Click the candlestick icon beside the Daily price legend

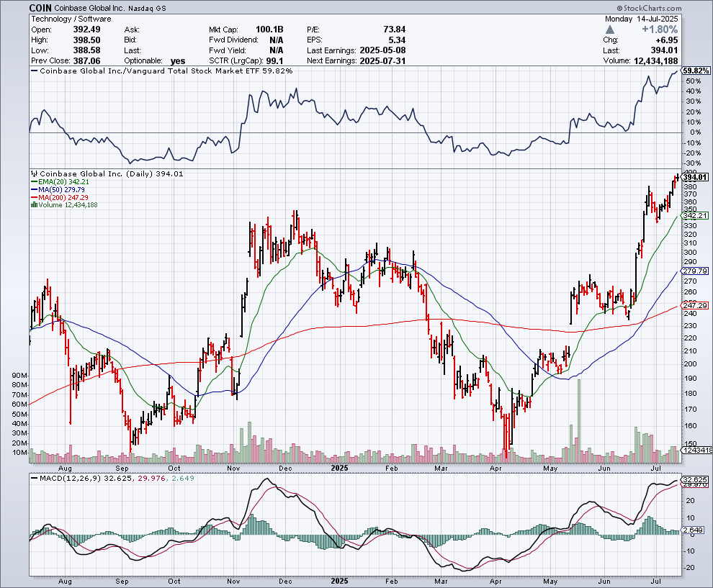click(x=34, y=173)
